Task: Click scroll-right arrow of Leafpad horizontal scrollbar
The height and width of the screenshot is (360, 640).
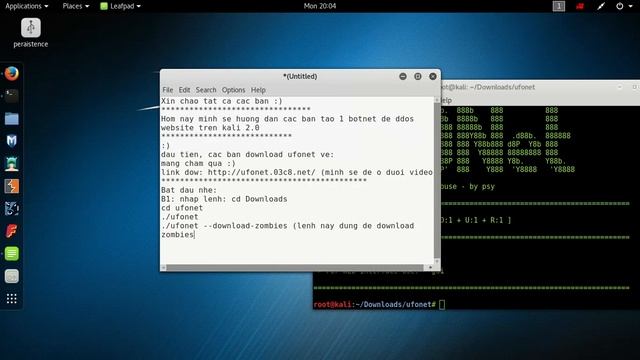Action: click(430, 267)
